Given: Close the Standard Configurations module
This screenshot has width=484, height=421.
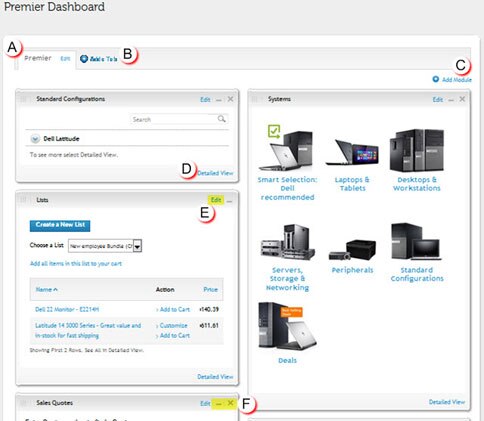Looking at the screenshot, I should (x=230, y=99).
